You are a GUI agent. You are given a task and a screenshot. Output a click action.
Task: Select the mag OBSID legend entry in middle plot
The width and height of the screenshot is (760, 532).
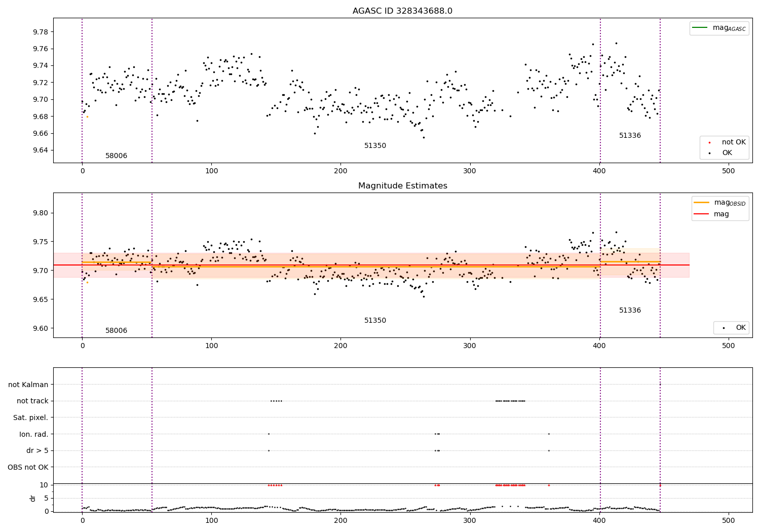coord(720,203)
